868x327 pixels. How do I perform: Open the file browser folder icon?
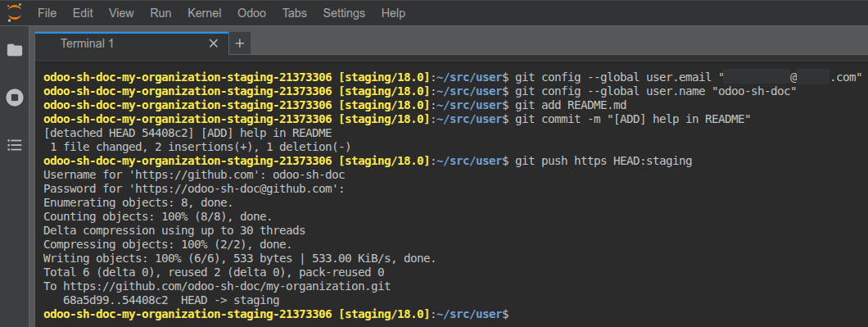point(15,51)
